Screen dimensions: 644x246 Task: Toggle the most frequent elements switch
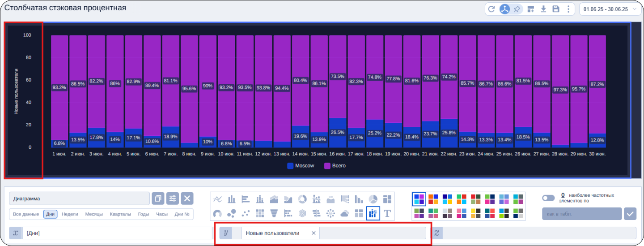pyautogui.click(x=548, y=198)
